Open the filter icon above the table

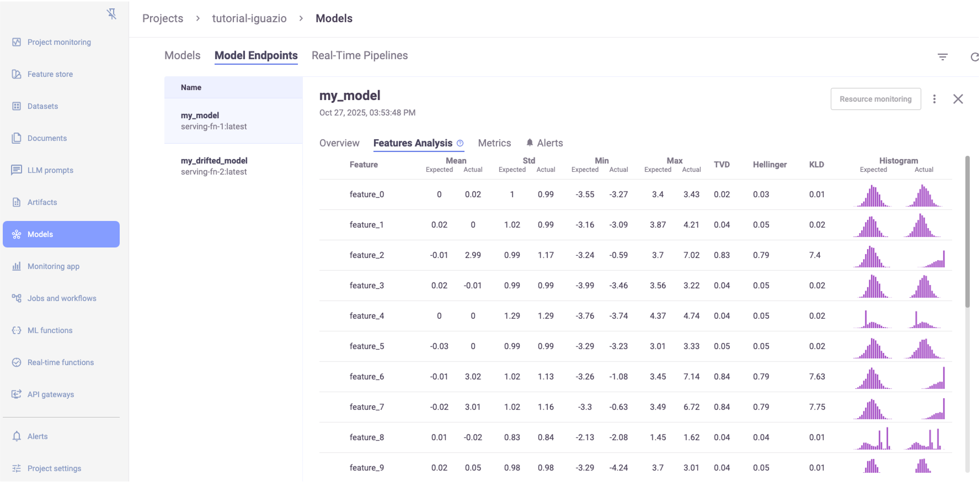point(942,57)
